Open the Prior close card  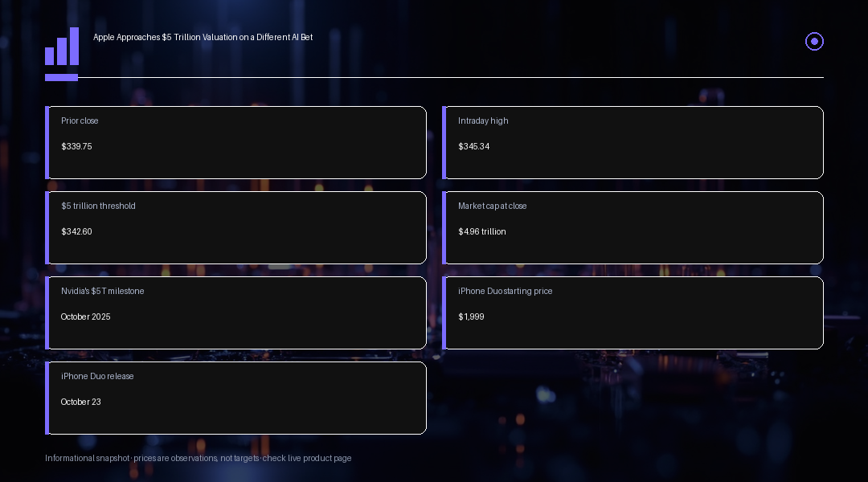coord(235,142)
